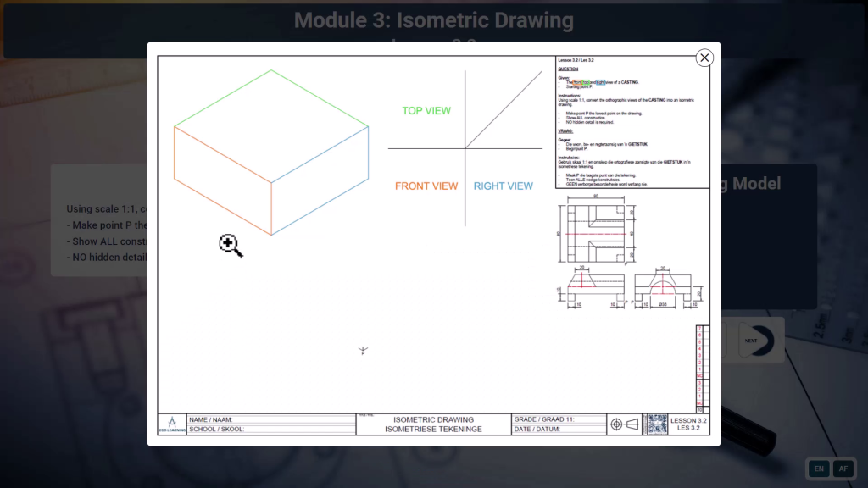
Task: Click the QR code in the title block
Action: tap(658, 424)
